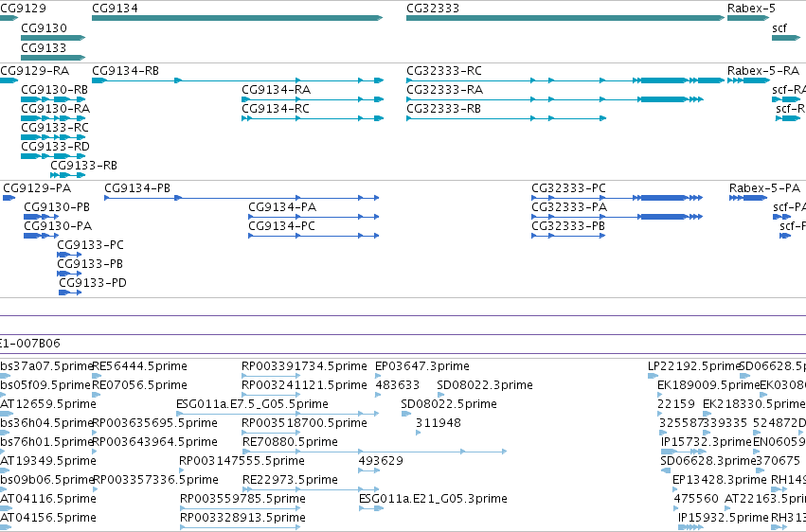The width and height of the screenshot is (806, 532).
Task: Open the CG9134-PA protein label
Action: (282, 207)
